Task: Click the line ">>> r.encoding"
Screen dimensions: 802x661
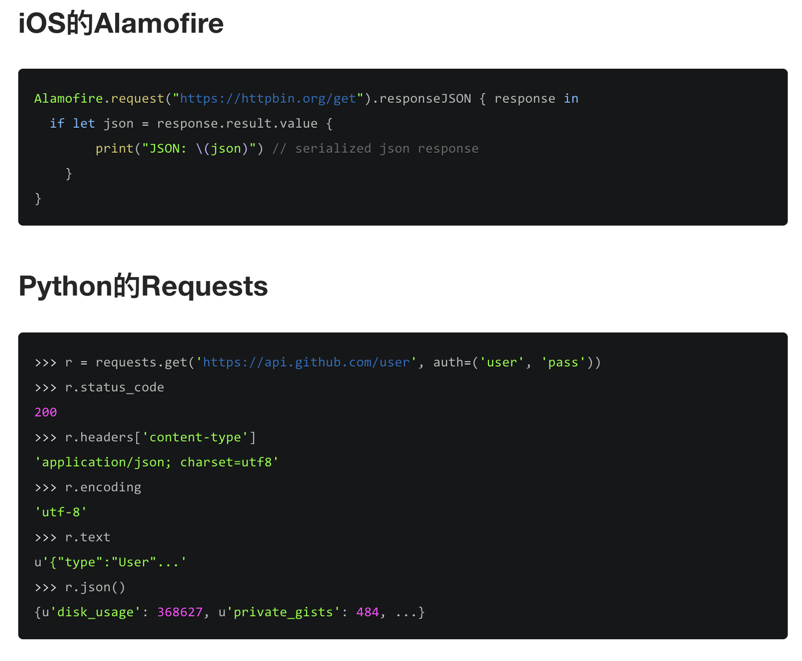Action: pyautogui.click(x=87, y=487)
